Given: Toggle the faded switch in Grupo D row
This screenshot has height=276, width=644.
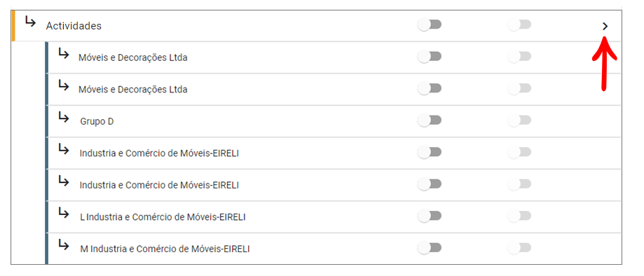Looking at the screenshot, I should [x=519, y=120].
